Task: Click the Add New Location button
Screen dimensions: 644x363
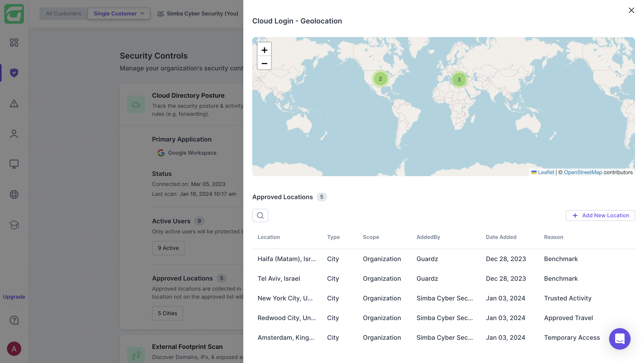Action: [600, 215]
